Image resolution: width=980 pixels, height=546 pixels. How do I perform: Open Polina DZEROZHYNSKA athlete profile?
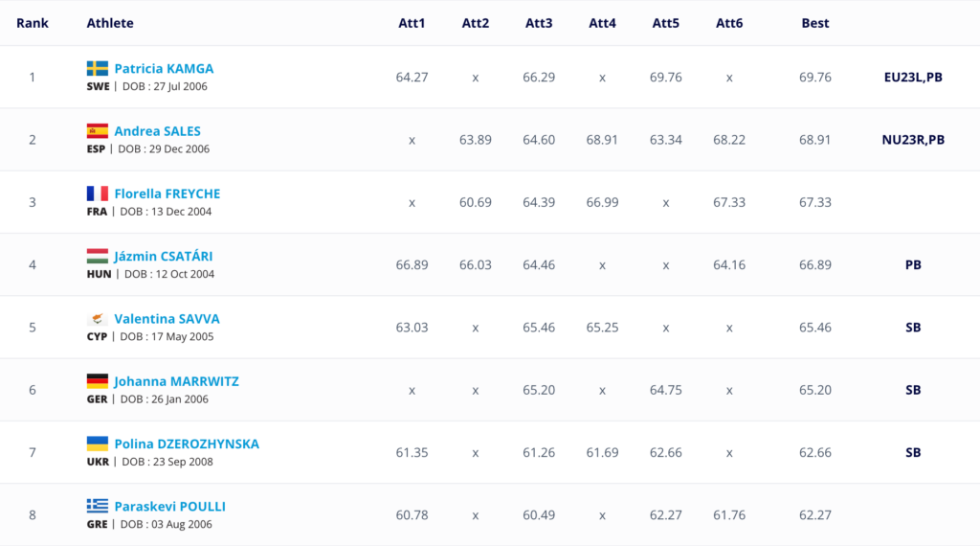[x=187, y=444]
